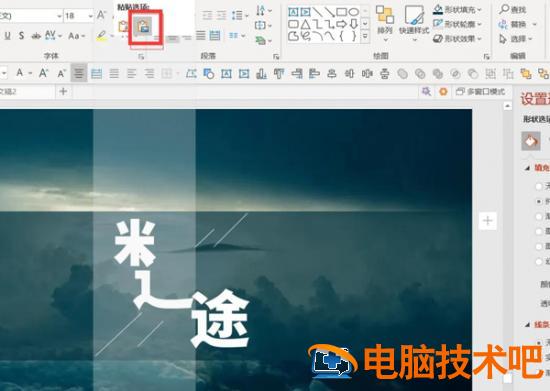Open the Arrange (排列) button
Screen dimensions: 550x391
tap(385, 23)
